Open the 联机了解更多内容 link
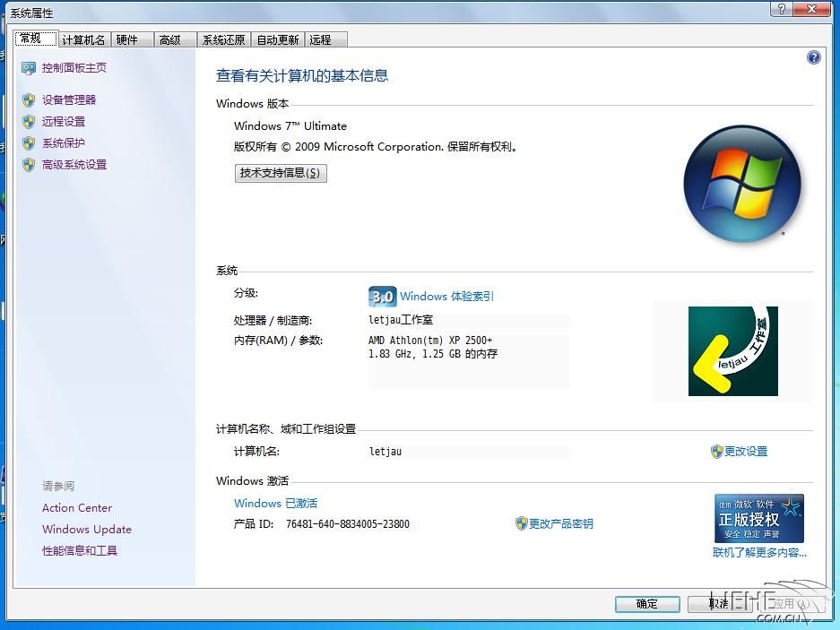Screen dimensions: 840x630 coord(759,552)
